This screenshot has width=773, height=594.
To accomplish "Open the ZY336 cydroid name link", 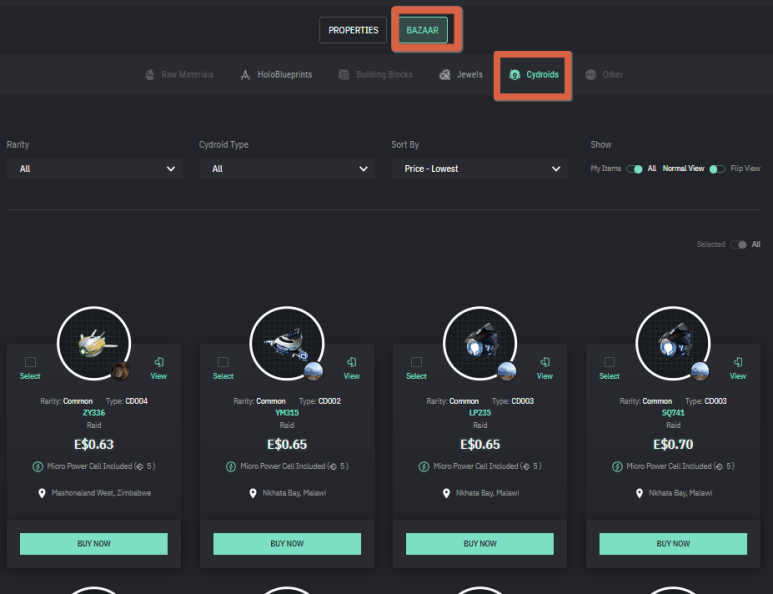I will [94, 413].
